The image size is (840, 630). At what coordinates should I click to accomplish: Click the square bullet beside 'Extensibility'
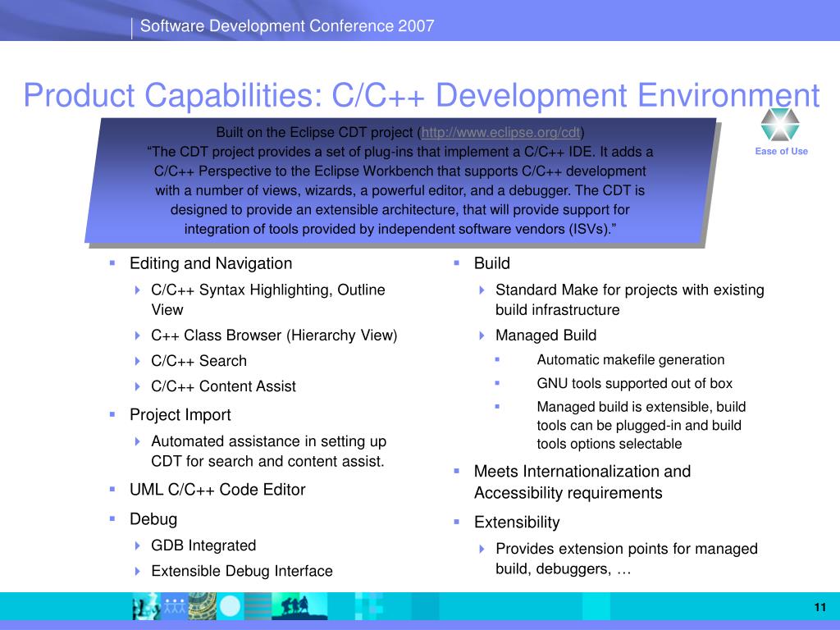point(456,522)
